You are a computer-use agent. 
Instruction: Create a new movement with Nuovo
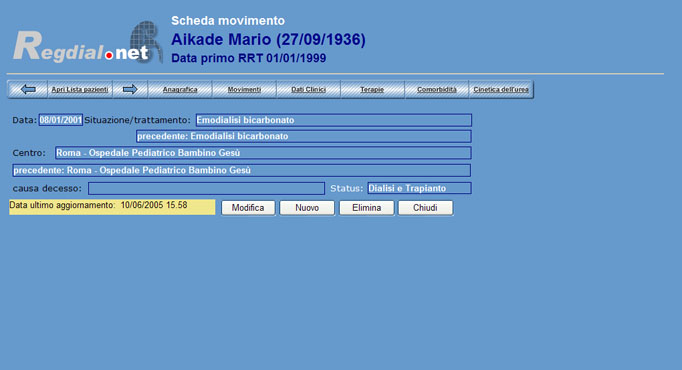coord(307,208)
